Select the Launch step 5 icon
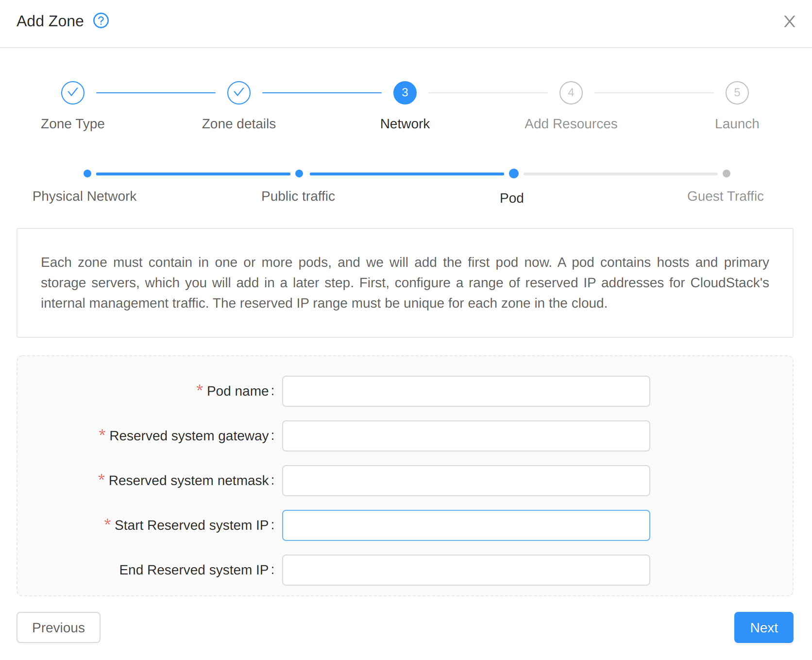Screen dimensions: 812x660 pos(737,93)
